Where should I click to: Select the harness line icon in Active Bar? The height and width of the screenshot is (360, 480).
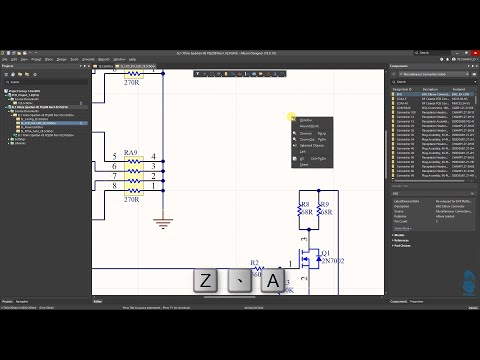(246, 74)
